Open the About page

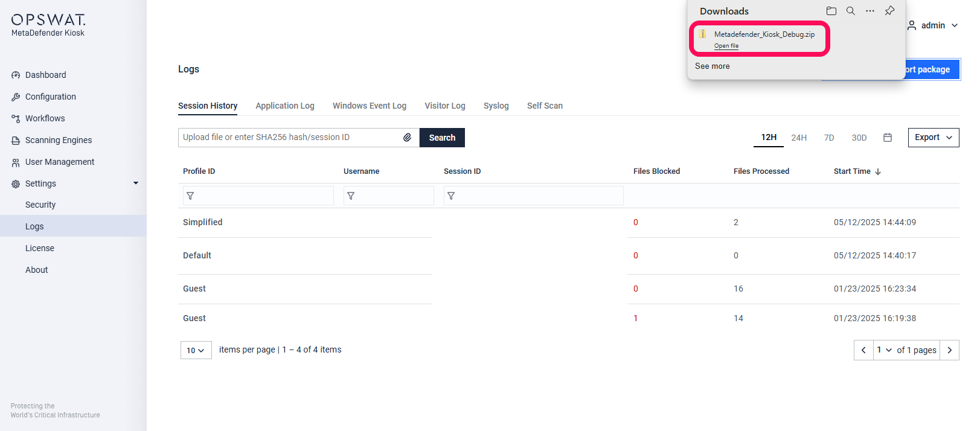point(37,270)
